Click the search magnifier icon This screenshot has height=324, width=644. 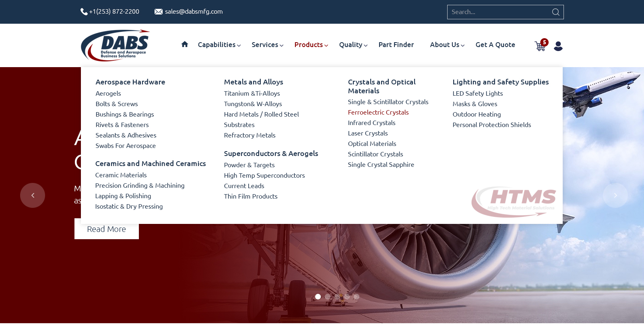point(555,12)
